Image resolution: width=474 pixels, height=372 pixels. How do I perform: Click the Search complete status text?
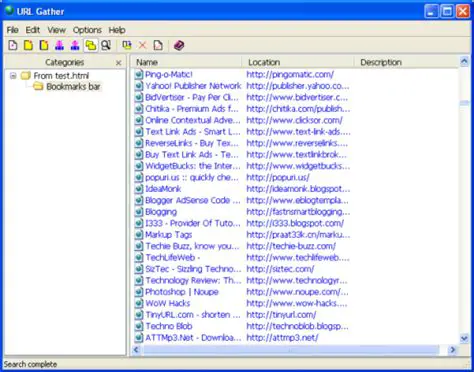(x=30, y=364)
